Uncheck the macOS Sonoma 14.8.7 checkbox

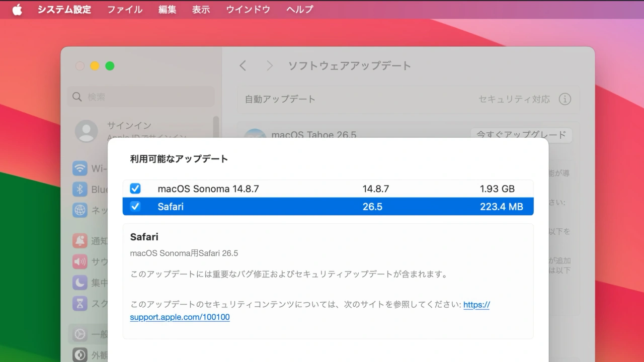point(135,189)
